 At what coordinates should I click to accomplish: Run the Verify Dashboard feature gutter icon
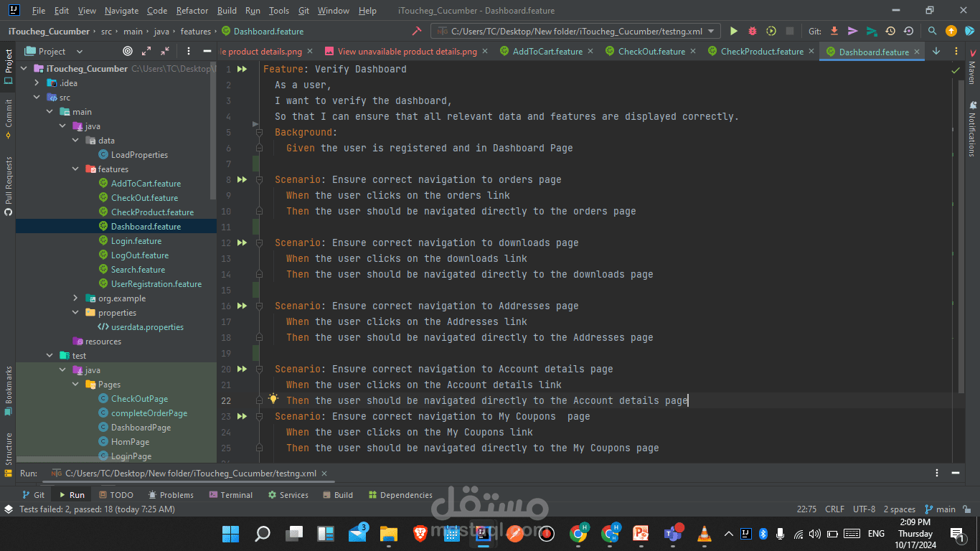[242, 70]
